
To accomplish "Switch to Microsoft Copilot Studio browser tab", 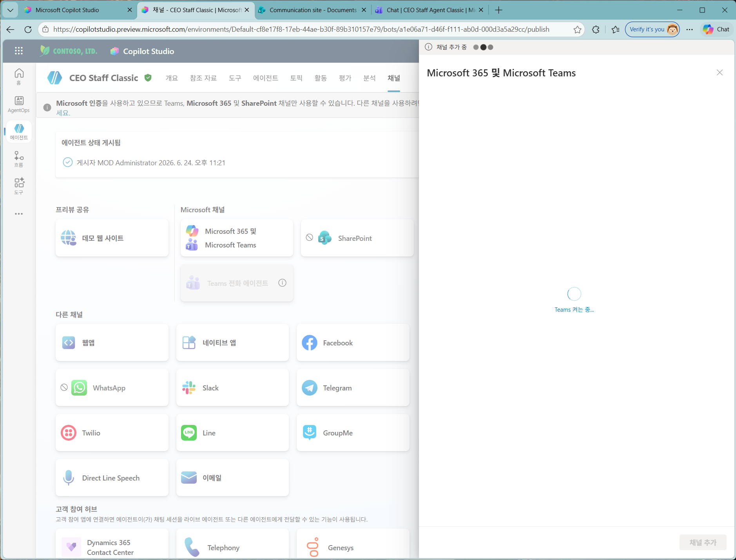I will coord(78,10).
